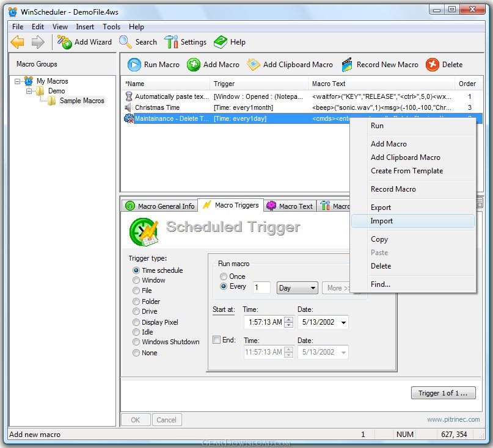Screen dimensions: 493x448
Task: Choose Import from the context menu
Action: 413,221
